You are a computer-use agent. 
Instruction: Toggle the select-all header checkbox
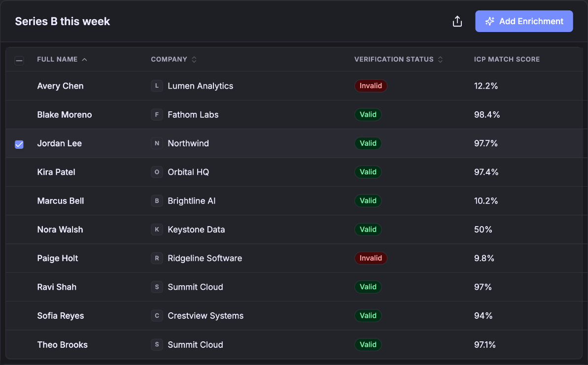point(19,60)
